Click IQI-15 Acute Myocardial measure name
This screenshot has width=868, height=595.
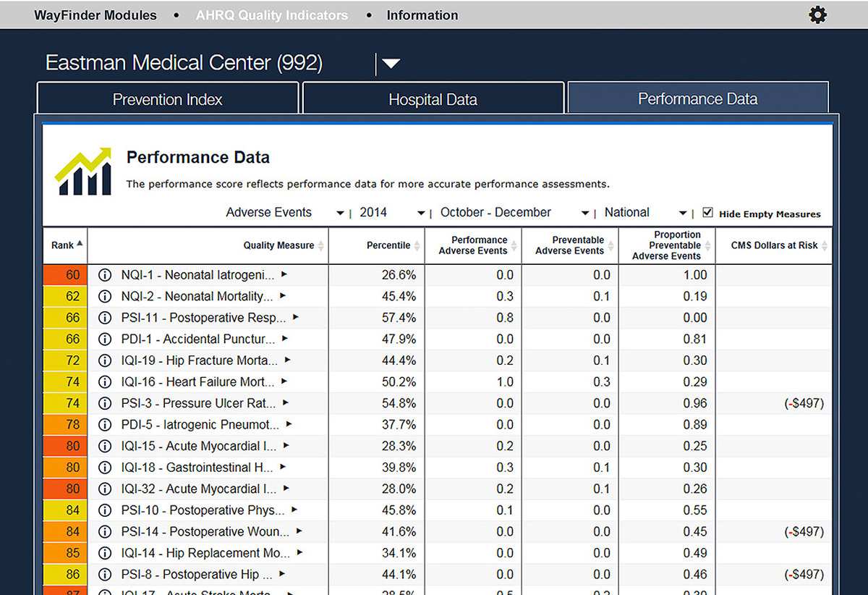[x=199, y=446]
